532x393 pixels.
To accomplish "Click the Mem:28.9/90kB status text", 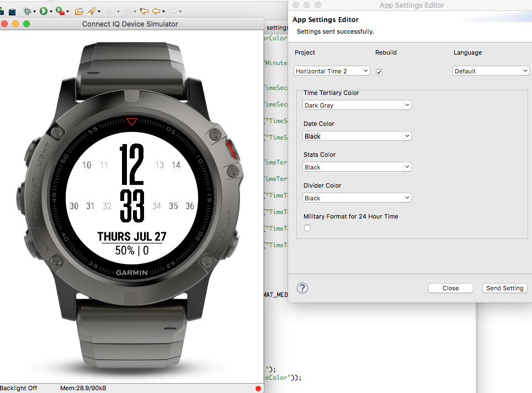I will point(83,388).
